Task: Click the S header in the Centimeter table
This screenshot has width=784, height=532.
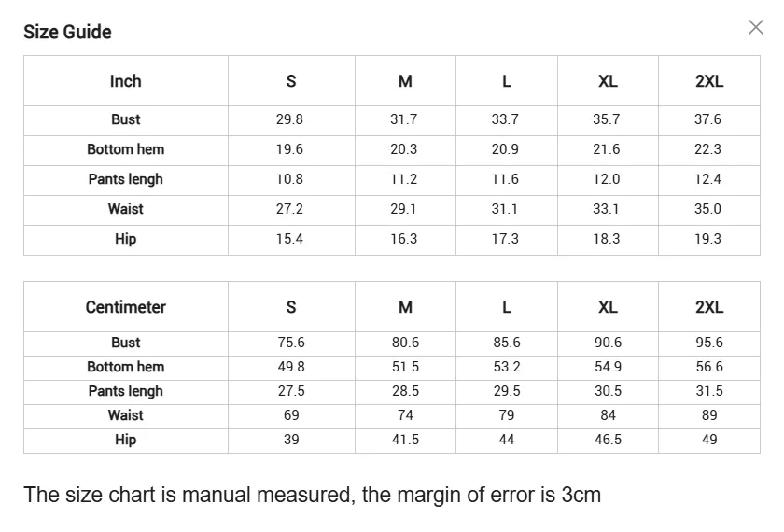Action: point(291,307)
